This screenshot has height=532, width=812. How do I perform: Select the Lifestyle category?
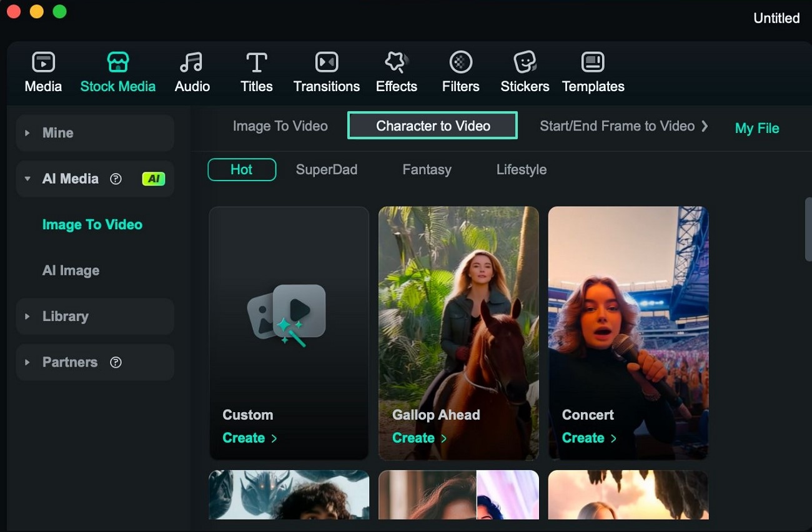pyautogui.click(x=522, y=170)
